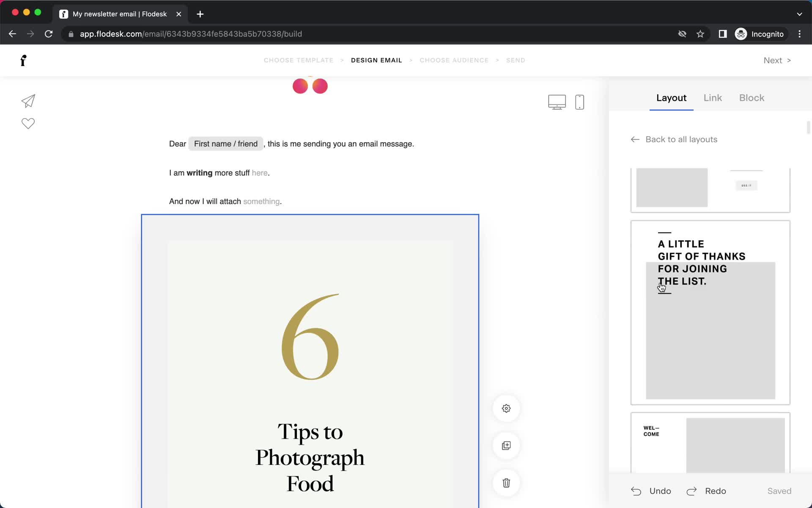The image size is (812, 508).
Task: Click the heart/favorites icon
Action: pos(27,124)
